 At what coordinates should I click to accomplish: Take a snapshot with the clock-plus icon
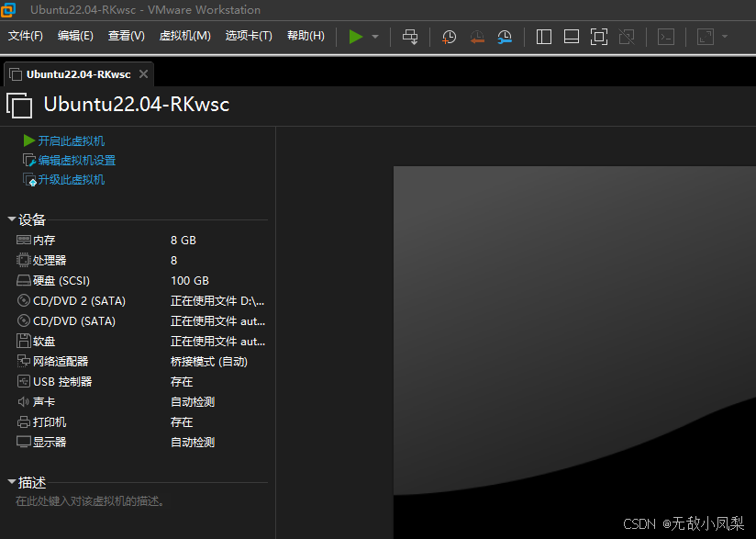click(449, 37)
